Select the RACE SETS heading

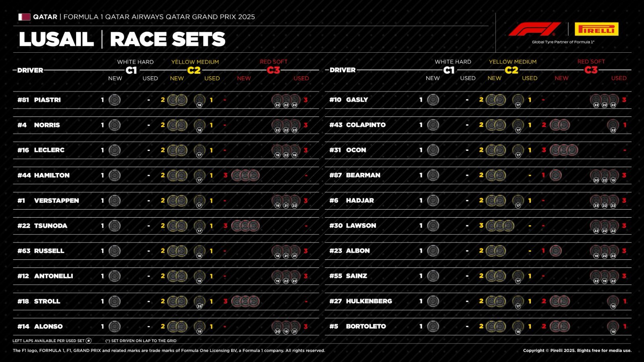click(167, 39)
